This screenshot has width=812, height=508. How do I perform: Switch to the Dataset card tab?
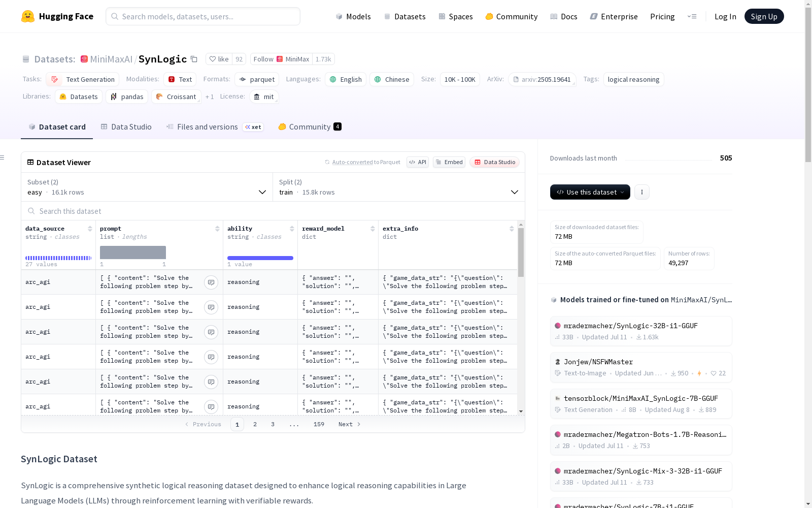click(x=57, y=127)
